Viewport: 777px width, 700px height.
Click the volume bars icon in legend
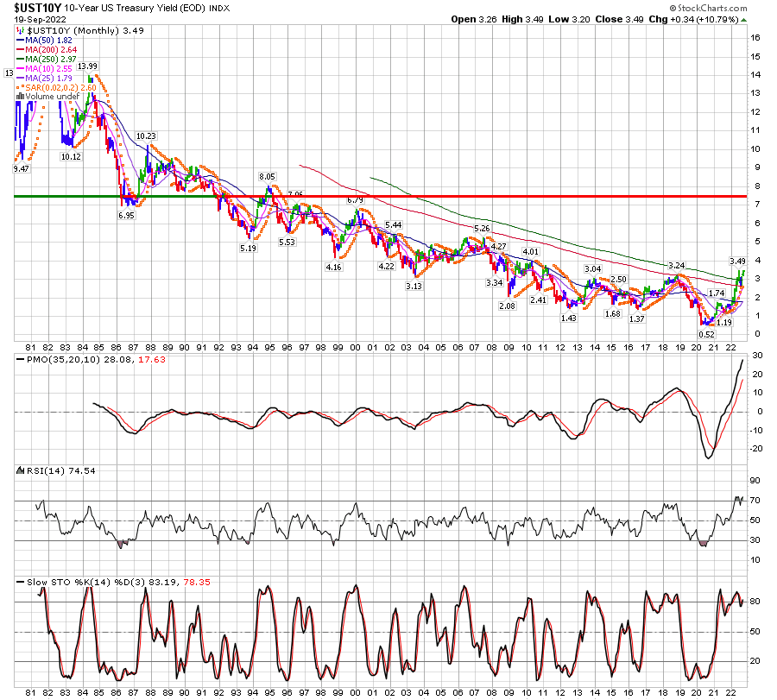click(x=19, y=96)
